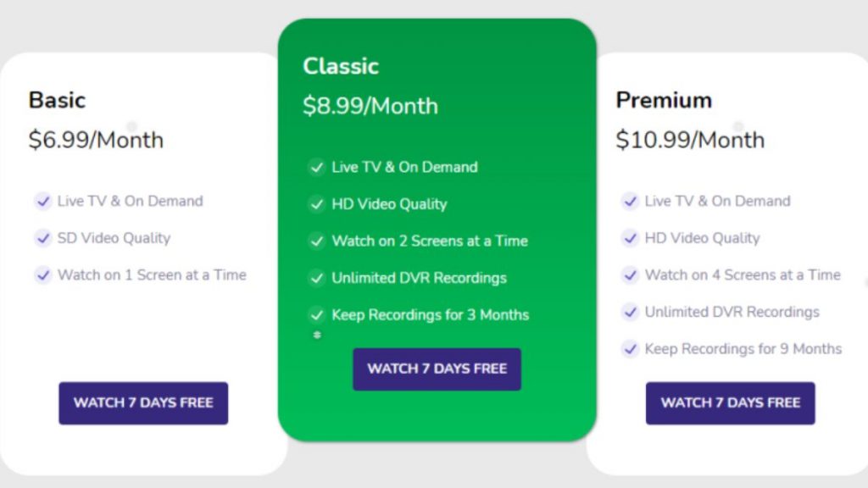This screenshot has height=488, width=868.
Task: Click the $8.99/Month price text
Action: 370,106
